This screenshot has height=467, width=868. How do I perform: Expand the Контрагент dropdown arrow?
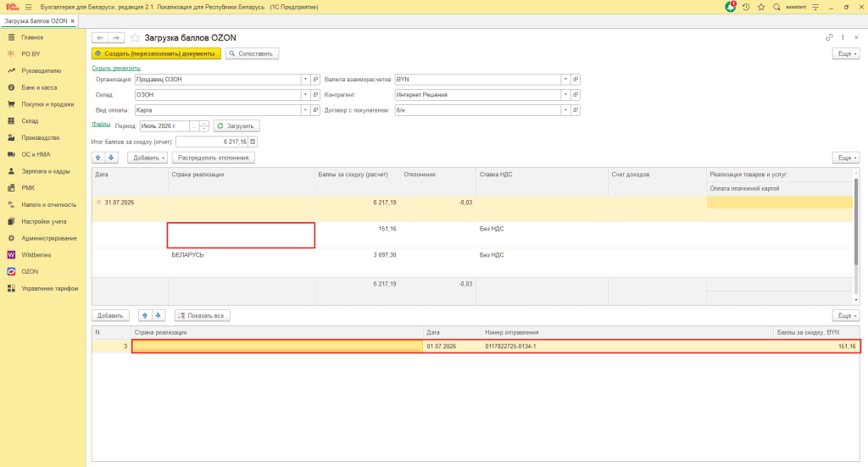(x=565, y=95)
